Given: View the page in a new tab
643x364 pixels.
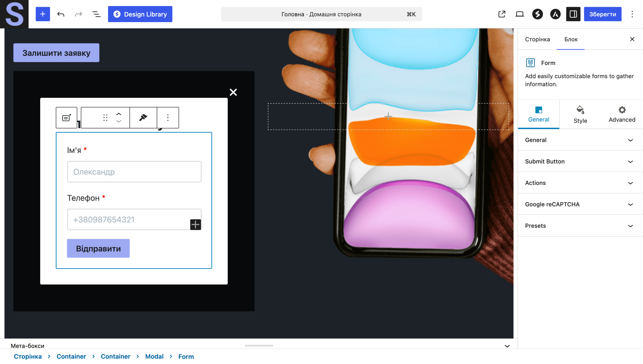Looking at the screenshot, I should 502,14.
